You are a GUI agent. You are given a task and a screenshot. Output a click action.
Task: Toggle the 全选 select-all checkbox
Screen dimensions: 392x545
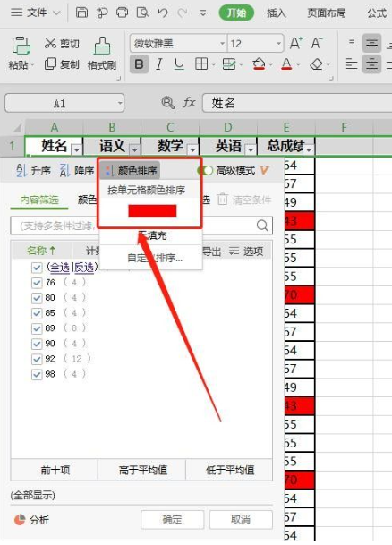pyautogui.click(x=37, y=268)
